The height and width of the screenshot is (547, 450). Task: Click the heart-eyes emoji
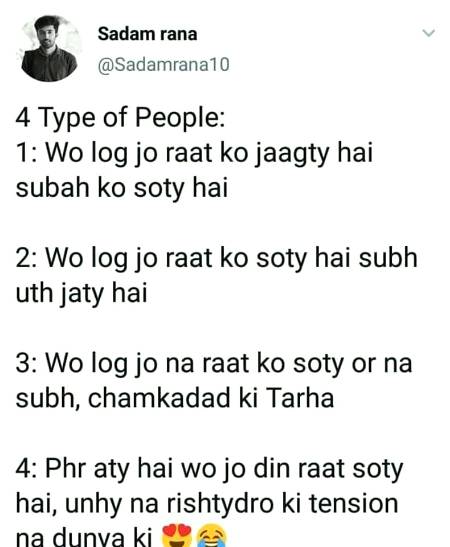[x=177, y=535]
